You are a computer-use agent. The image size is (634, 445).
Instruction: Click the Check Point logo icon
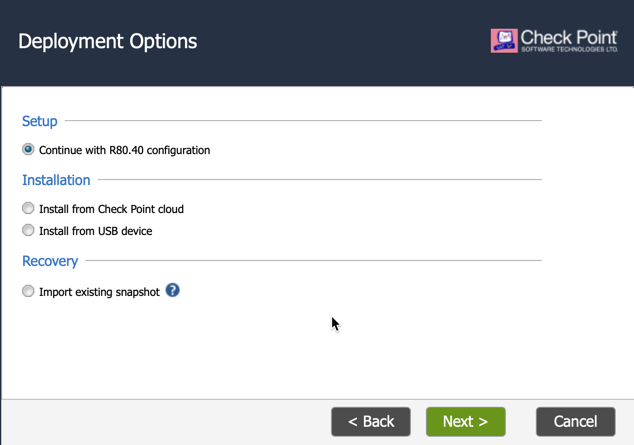(504, 40)
